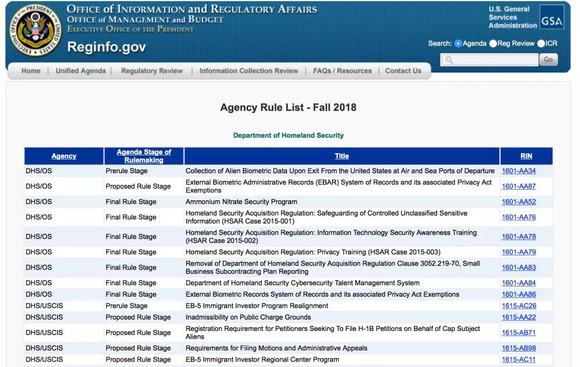Select the Agenda search radio button
Image resolution: width=580 pixels, height=367 pixels.
[x=458, y=44]
